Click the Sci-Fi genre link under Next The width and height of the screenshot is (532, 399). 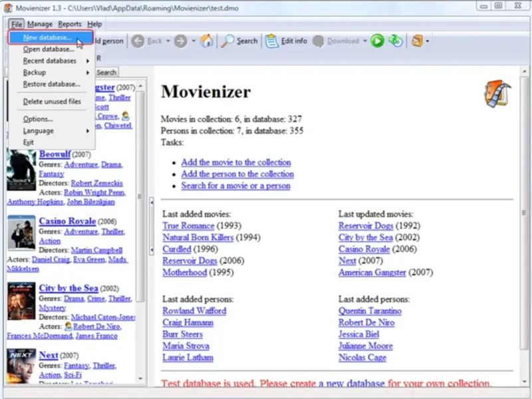pos(72,375)
